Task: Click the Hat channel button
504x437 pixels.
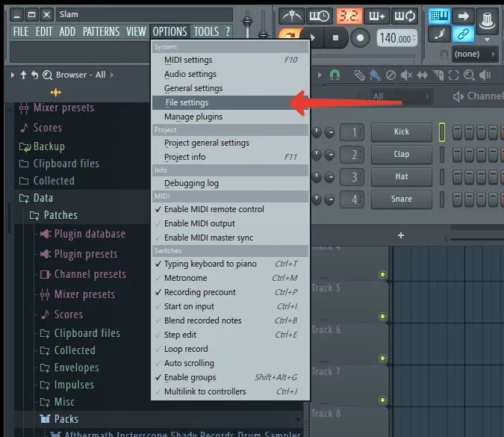Action: click(x=402, y=177)
